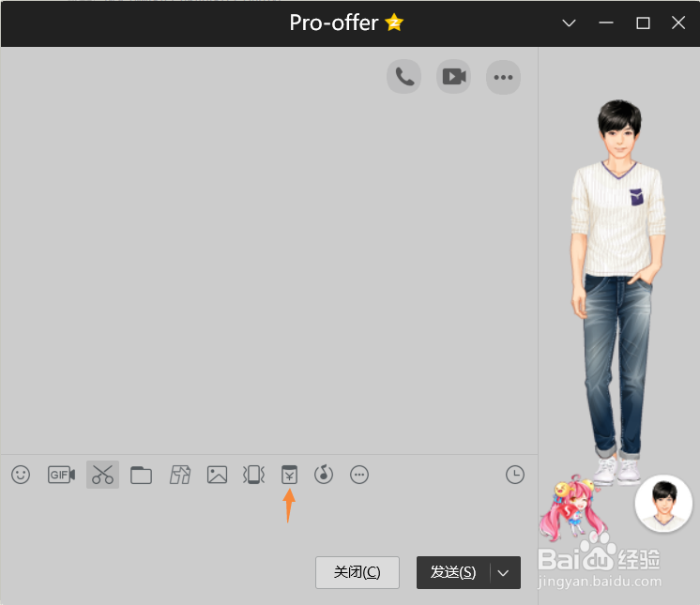Start a video call with Pro-offer
Image resolution: width=700 pixels, height=605 pixels.
pos(453,77)
